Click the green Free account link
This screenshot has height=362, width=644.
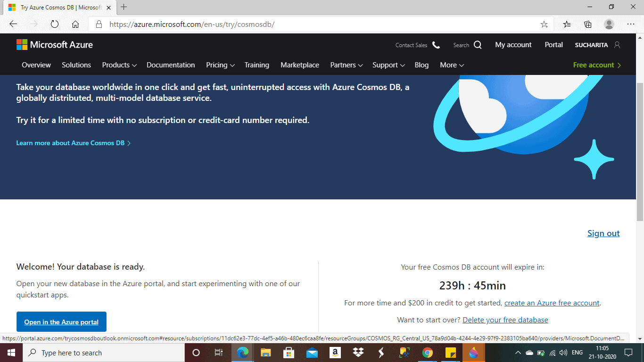[597, 65]
